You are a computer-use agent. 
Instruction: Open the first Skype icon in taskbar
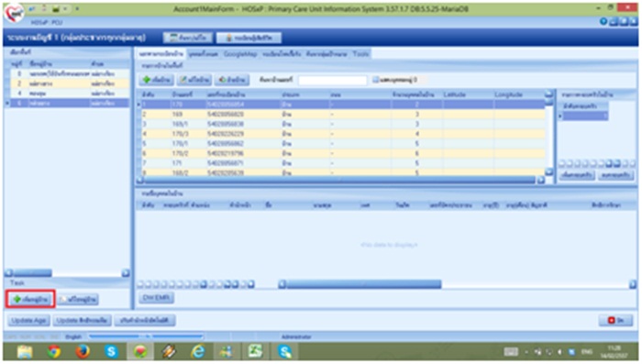(111, 352)
